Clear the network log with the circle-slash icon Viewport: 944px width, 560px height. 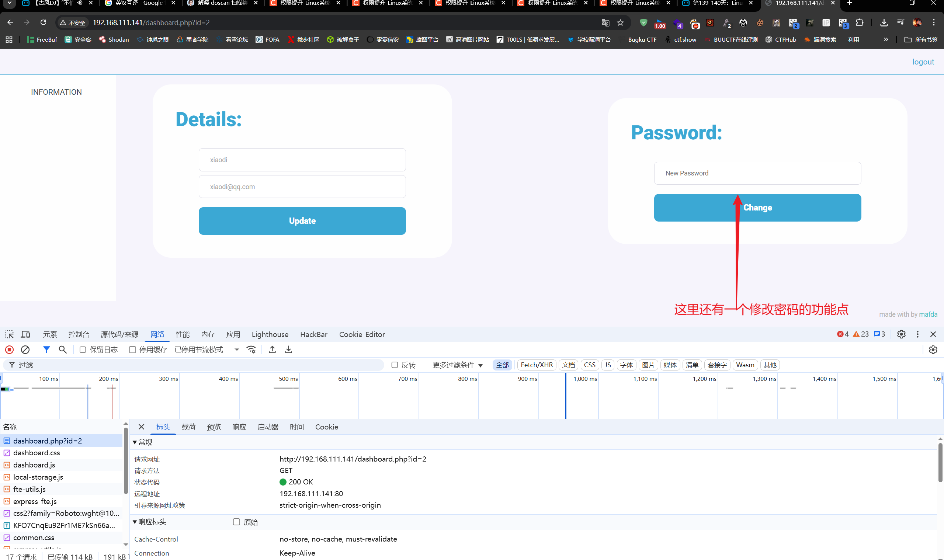pos(25,350)
